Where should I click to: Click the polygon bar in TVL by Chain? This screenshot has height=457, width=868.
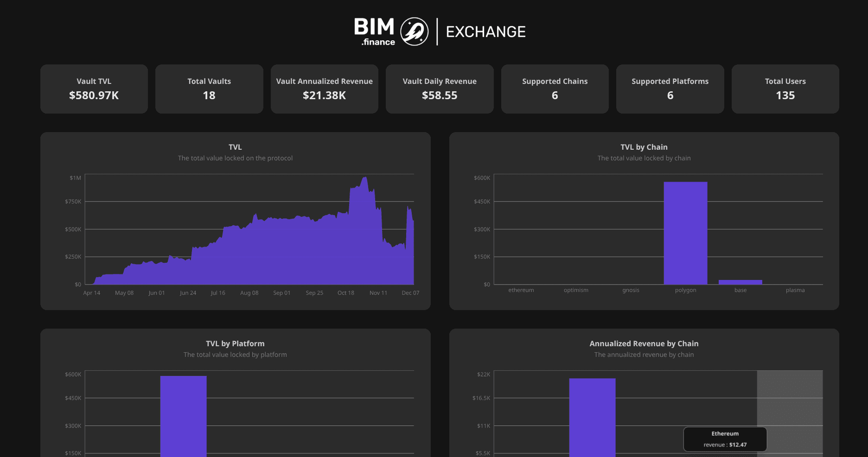685,233
